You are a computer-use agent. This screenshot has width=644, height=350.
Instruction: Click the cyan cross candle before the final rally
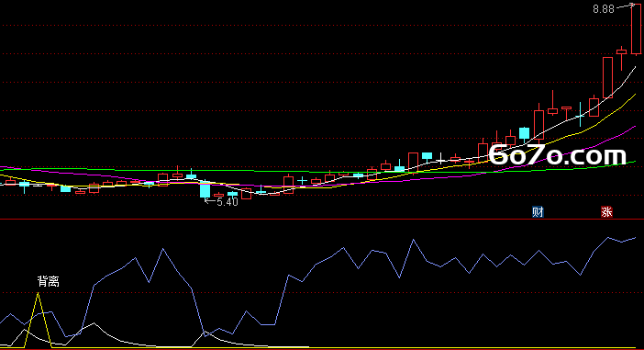point(581,115)
